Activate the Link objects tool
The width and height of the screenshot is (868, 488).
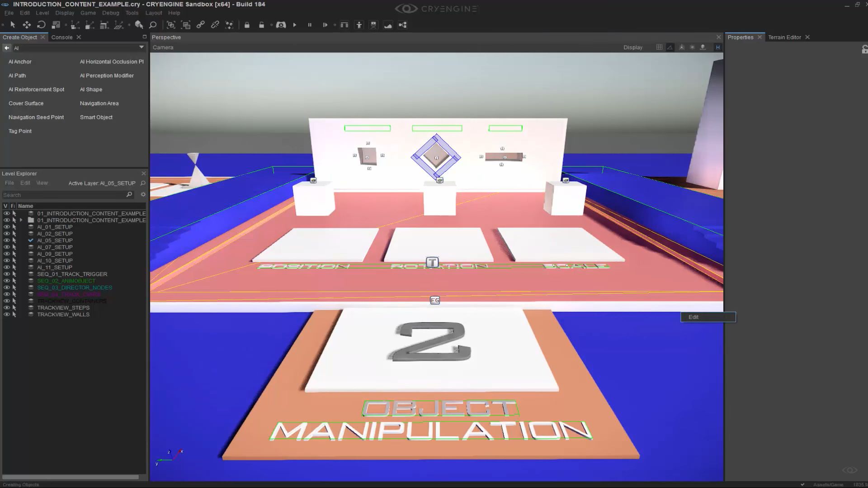200,25
